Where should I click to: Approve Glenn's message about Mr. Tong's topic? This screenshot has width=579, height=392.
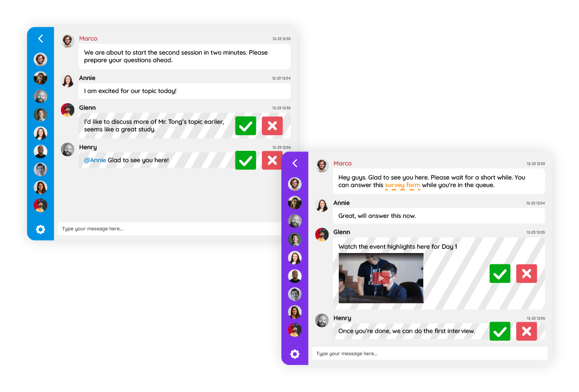pyautogui.click(x=246, y=126)
